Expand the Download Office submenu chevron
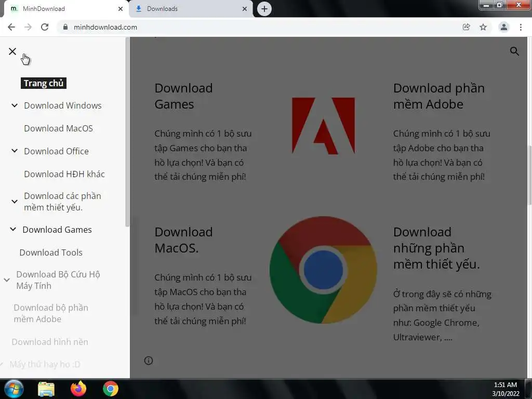532x399 pixels. click(15, 151)
